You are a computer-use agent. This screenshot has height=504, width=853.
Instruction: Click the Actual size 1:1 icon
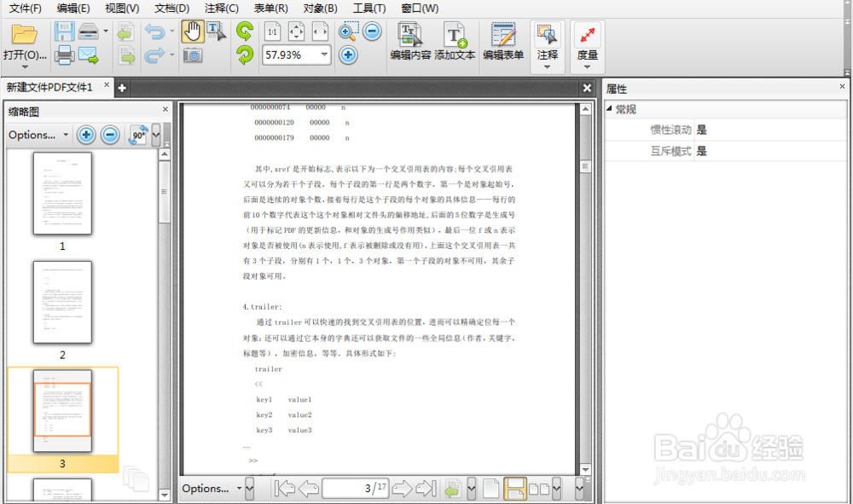273,32
